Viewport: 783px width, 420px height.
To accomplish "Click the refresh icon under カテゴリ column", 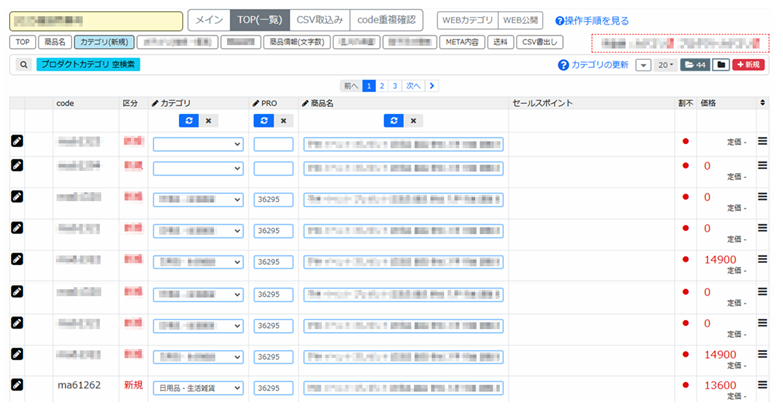I will click(188, 120).
